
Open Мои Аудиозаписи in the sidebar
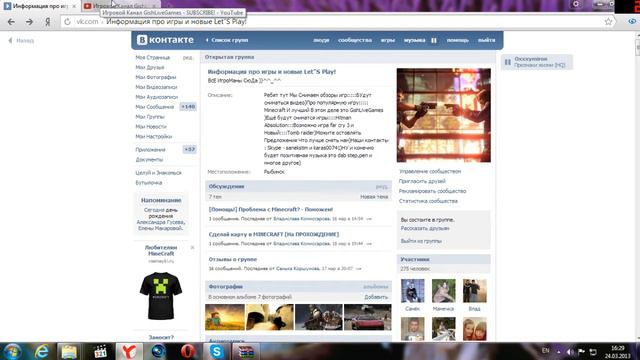tap(156, 97)
